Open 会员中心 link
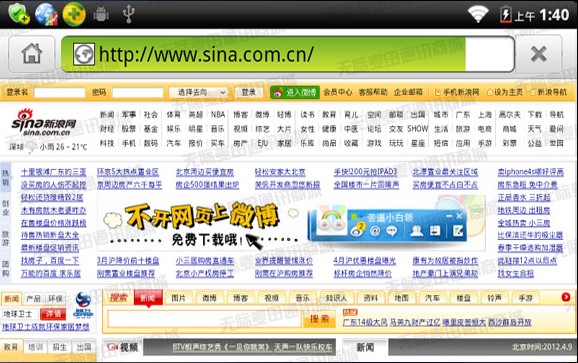 tap(338, 92)
